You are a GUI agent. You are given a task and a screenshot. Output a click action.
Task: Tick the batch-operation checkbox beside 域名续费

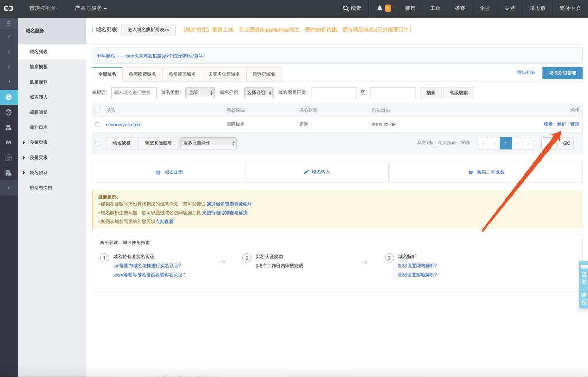[x=99, y=143]
